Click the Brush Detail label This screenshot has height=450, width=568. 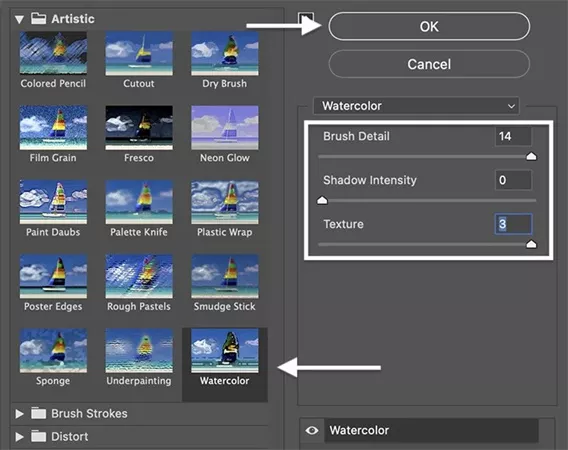356,136
